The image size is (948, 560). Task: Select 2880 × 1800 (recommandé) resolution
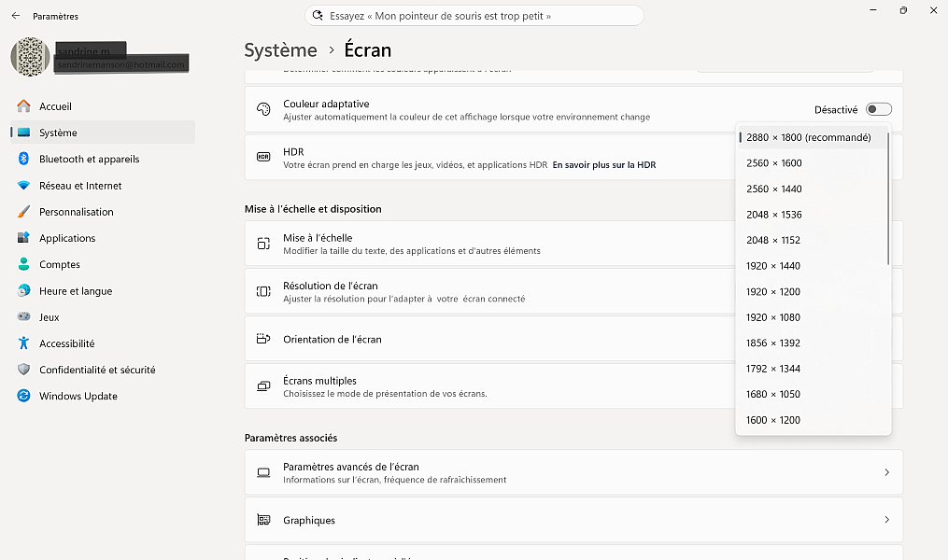click(814, 137)
